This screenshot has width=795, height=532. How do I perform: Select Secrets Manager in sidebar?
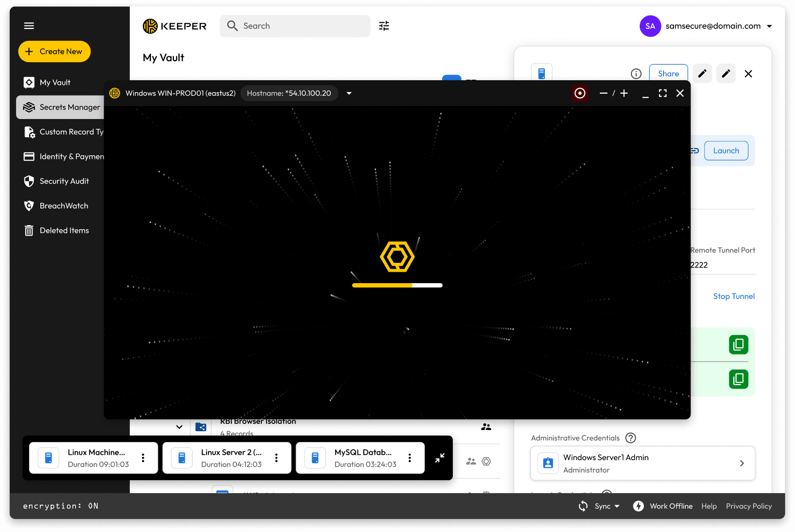(x=61, y=107)
